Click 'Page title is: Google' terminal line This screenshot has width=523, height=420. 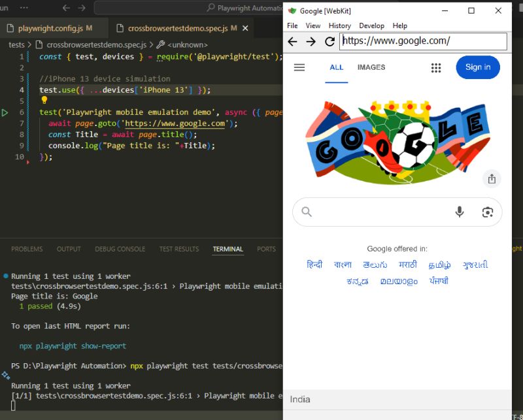point(54,296)
